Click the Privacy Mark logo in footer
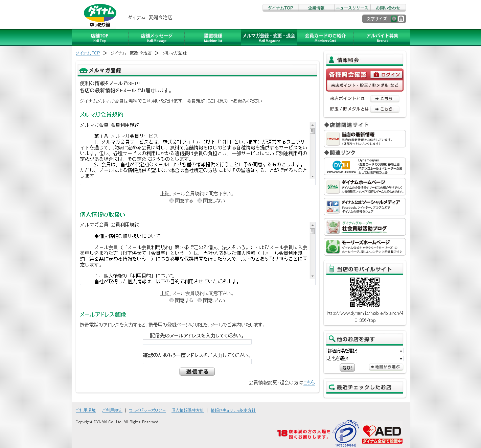This screenshot has width=481, height=448. pyautogui.click(x=346, y=433)
